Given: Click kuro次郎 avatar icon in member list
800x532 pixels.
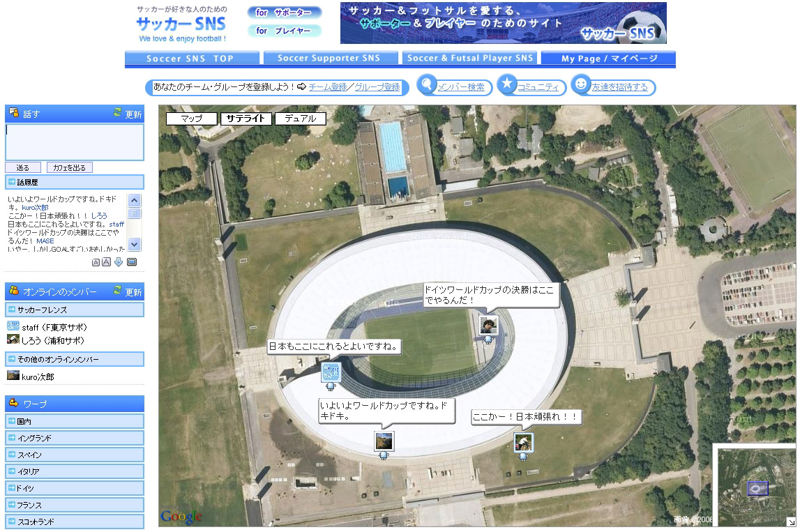Looking at the screenshot, I should click(13, 375).
